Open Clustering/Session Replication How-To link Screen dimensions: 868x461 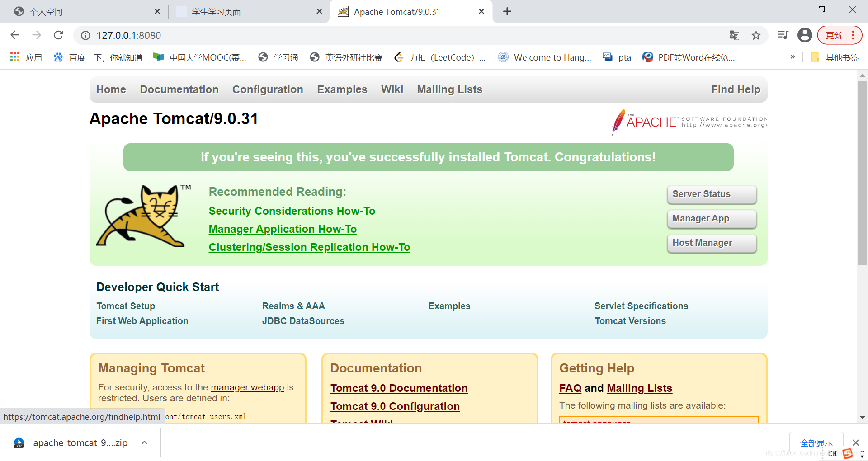(309, 247)
